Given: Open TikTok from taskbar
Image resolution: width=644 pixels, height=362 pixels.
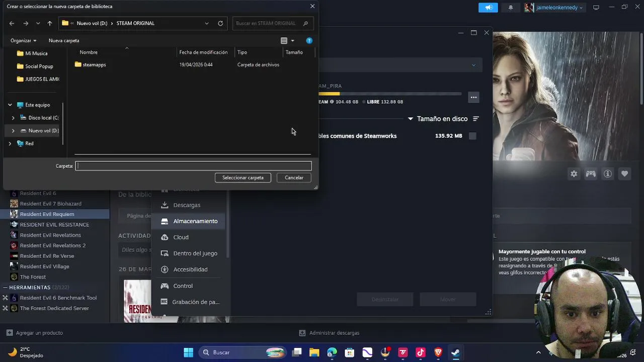Looking at the screenshot, I should 421,352.
